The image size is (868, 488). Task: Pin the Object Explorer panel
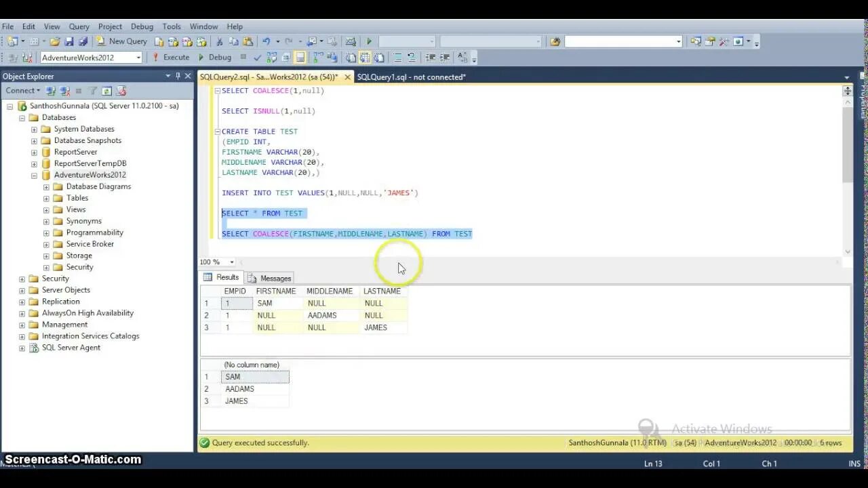(178, 76)
